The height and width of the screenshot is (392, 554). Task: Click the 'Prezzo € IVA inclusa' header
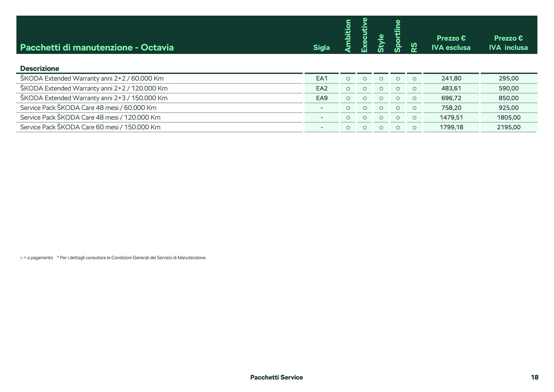508,43
